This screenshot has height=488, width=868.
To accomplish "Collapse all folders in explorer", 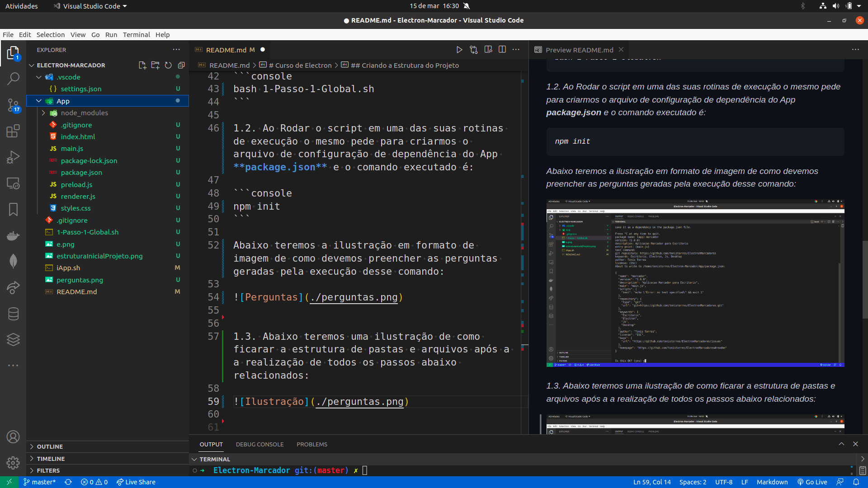I will coord(181,65).
